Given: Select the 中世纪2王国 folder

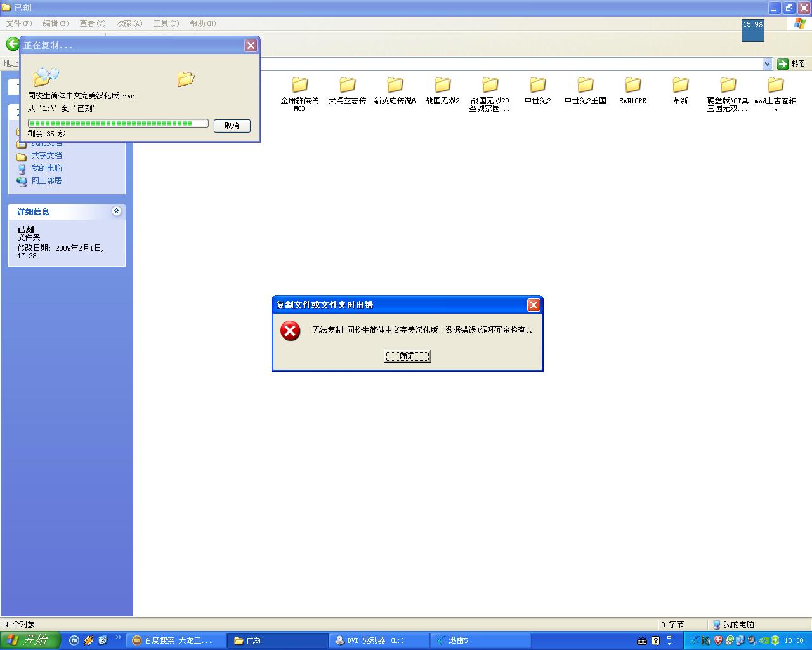Looking at the screenshot, I should [585, 85].
